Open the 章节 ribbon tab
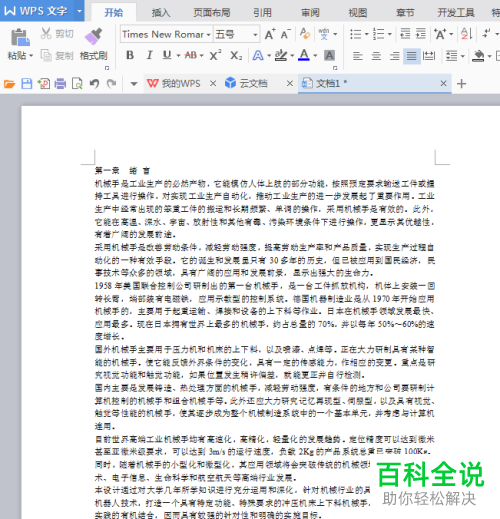This screenshot has width=500, height=519. [405, 13]
